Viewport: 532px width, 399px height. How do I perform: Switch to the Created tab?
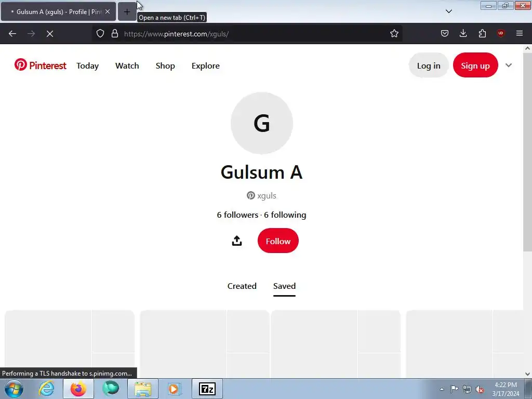tap(242, 286)
